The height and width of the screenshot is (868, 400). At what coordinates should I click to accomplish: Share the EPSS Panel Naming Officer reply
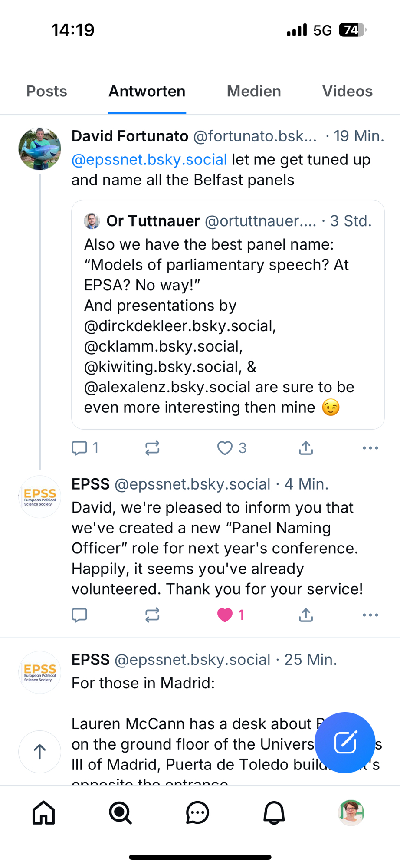(x=306, y=615)
